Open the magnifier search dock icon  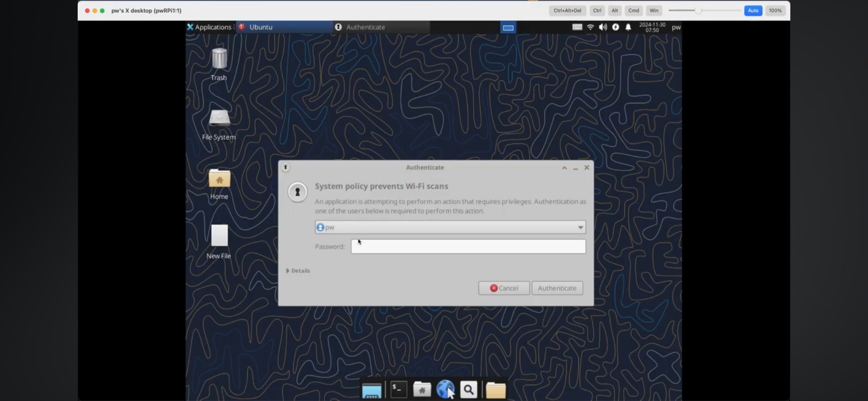469,390
